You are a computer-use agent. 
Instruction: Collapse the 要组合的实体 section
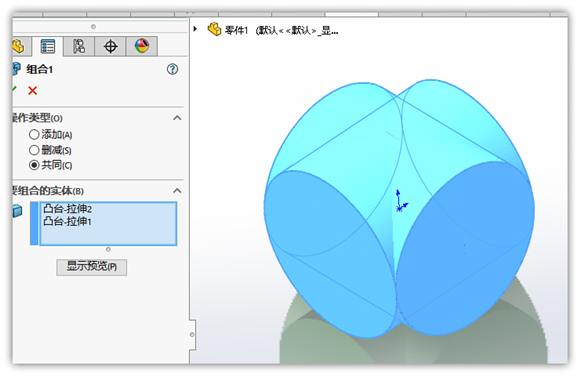tap(177, 191)
